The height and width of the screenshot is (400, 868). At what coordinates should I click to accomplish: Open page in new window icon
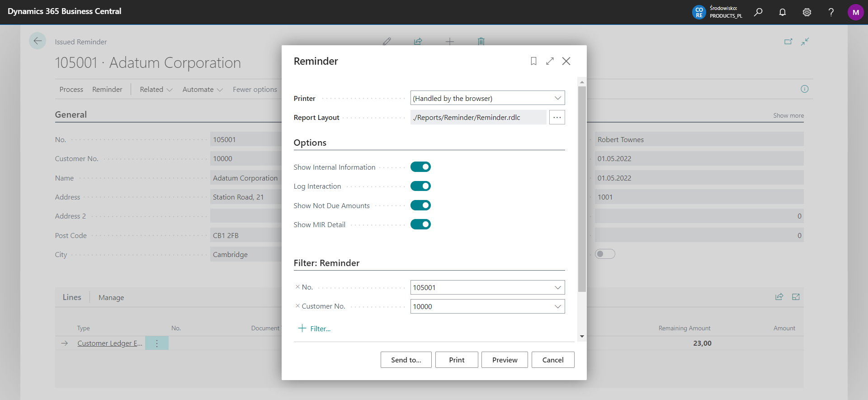pos(788,42)
